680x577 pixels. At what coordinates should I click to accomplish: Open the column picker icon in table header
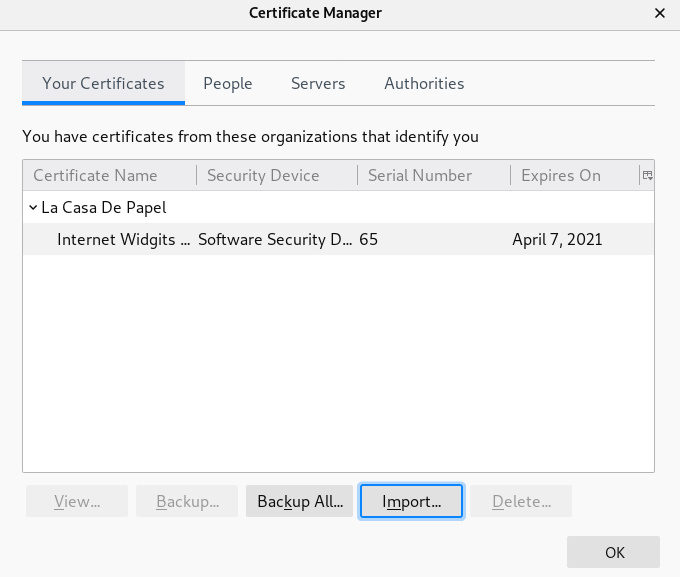point(647,175)
